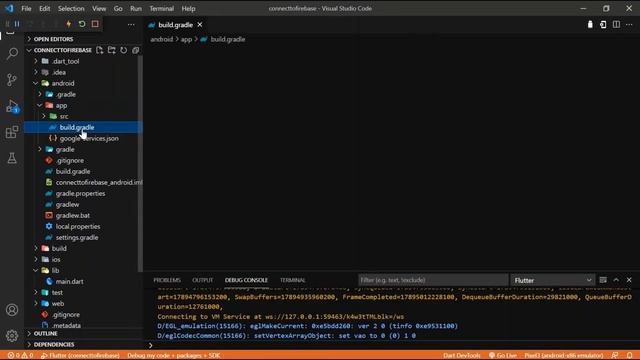The height and width of the screenshot is (360, 640).
Task: Click Debug my code + packages + SDK
Action: pos(173,356)
